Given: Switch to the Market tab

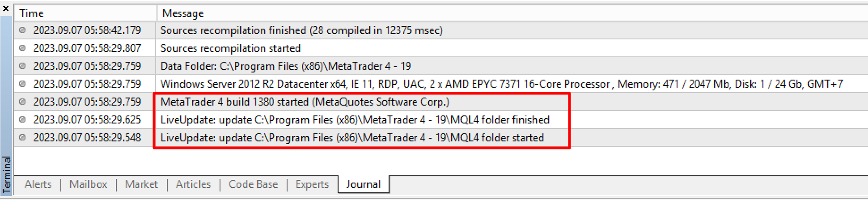Looking at the screenshot, I should pyautogui.click(x=141, y=184).
